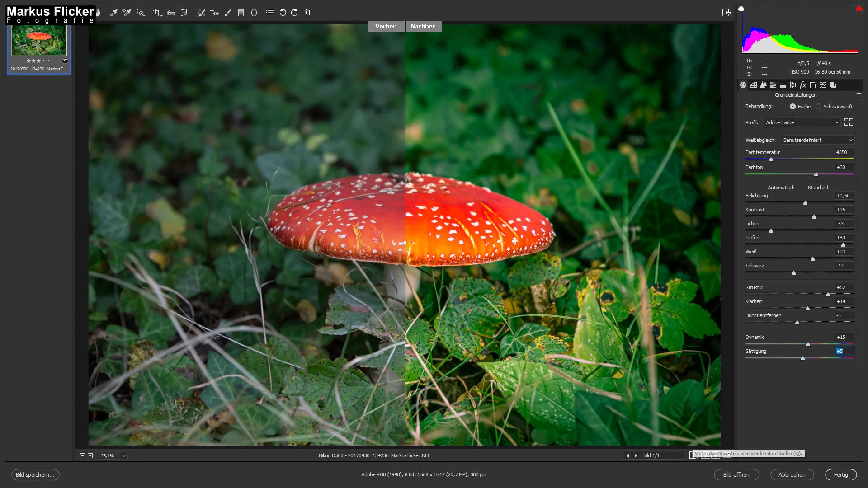Screen dimensions: 868x488
Task: Activate the Red Eye removal tool
Action: point(214,13)
